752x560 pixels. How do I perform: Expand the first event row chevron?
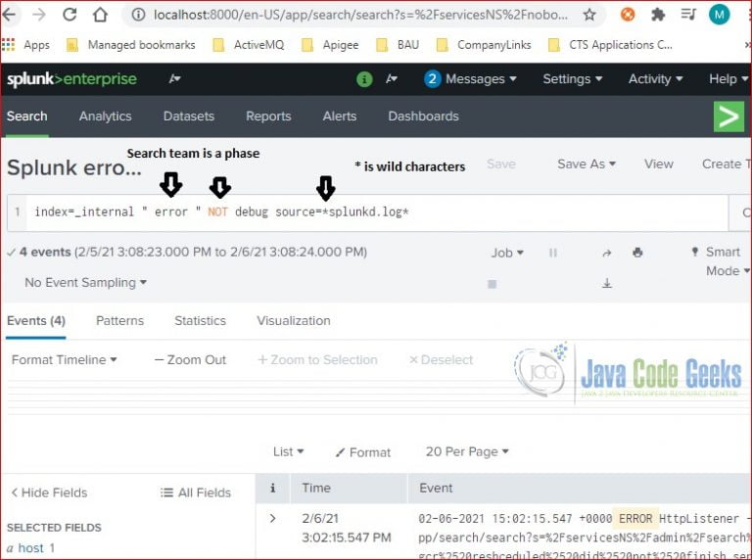(x=272, y=518)
